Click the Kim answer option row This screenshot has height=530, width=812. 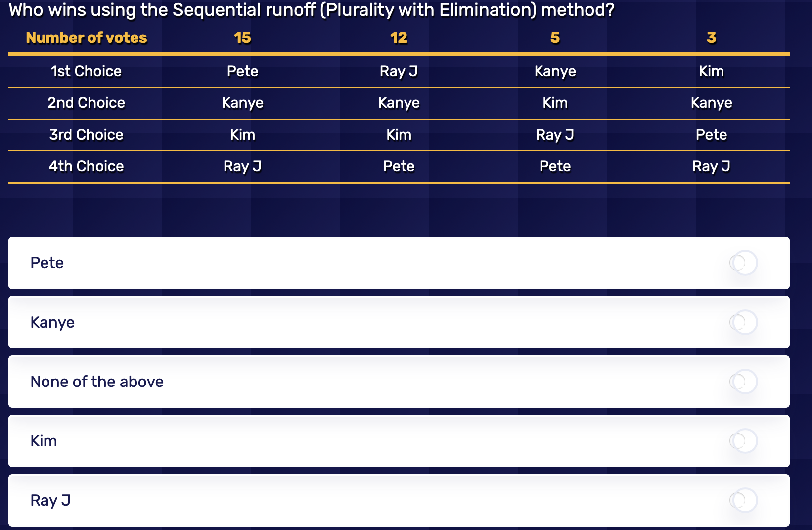[346, 441]
